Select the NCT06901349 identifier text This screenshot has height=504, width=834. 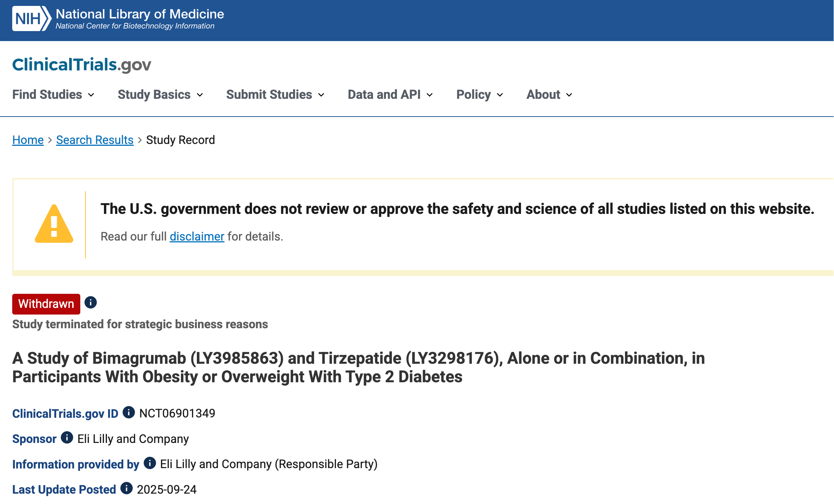[177, 413]
